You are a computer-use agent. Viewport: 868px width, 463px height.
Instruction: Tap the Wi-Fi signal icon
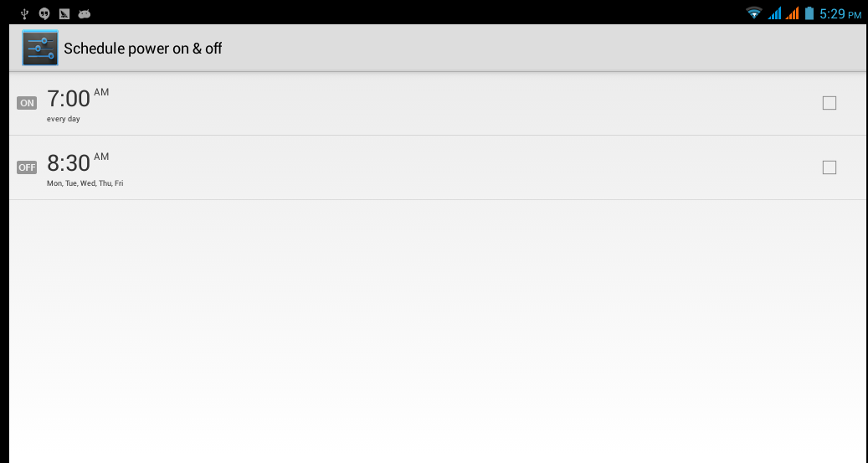tap(754, 13)
